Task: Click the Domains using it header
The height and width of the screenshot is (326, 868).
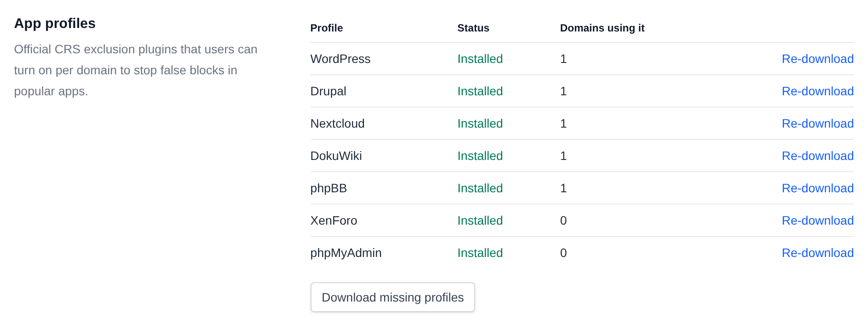Action: click(602, 28)
